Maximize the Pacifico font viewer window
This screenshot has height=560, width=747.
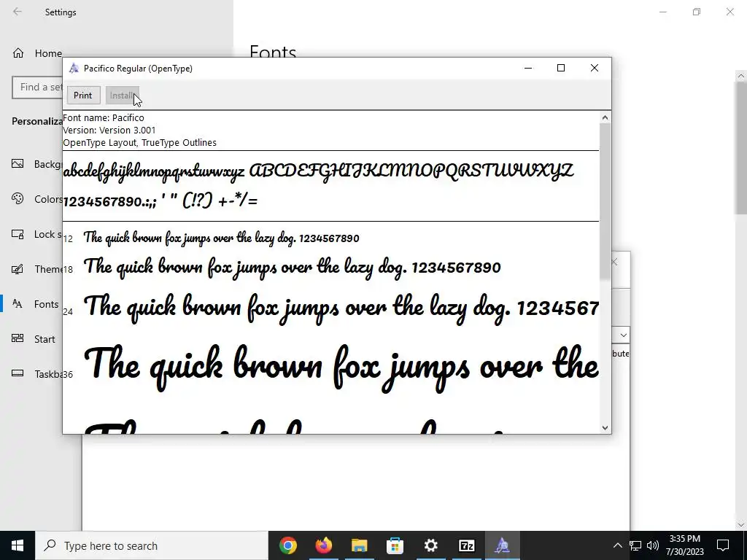pos(561,68)
